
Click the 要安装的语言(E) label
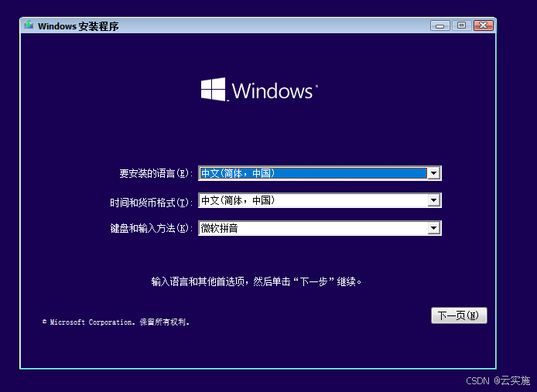pyautogui.click(x=156, y=173)
